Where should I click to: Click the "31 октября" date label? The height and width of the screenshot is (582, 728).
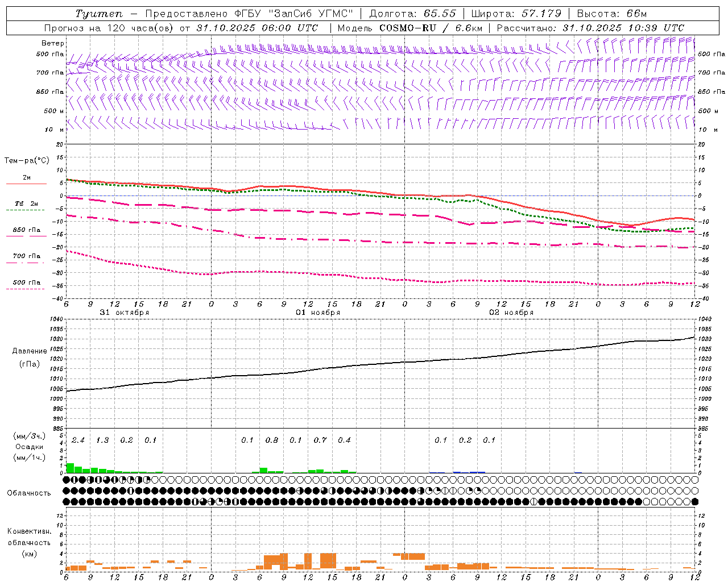click(124, 313)
